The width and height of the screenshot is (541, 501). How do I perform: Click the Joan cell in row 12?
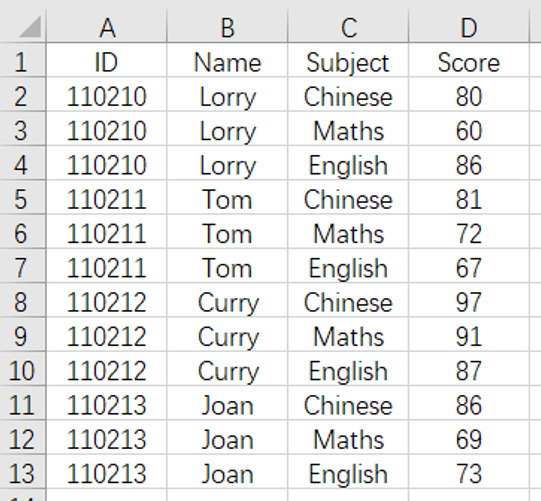(227, 437)
